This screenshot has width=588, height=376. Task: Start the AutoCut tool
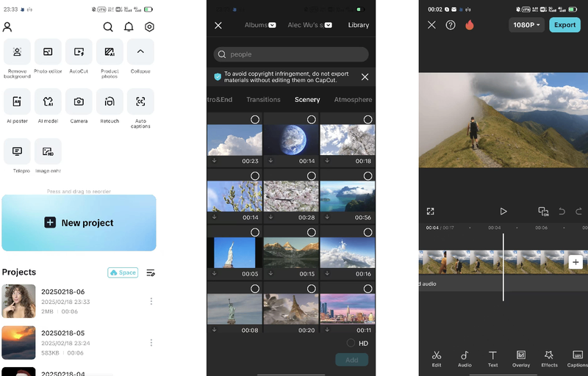pyautogui.click(x=79, y=51)
